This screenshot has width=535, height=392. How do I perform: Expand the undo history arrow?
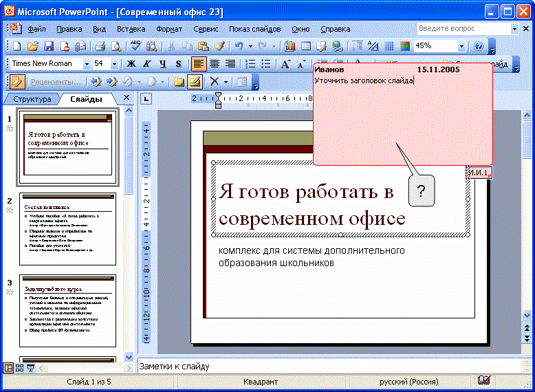coord(250,46)
